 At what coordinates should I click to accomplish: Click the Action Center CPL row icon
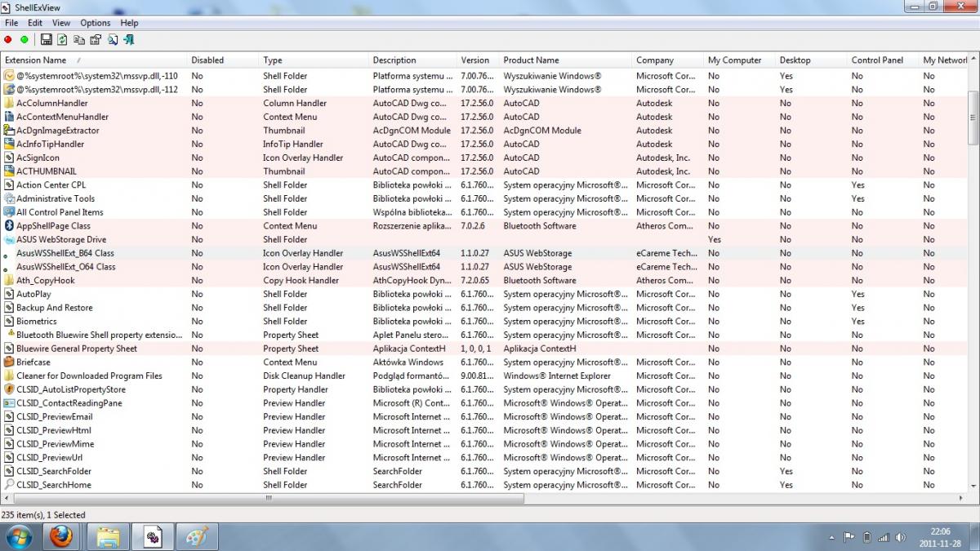point(9,185)
